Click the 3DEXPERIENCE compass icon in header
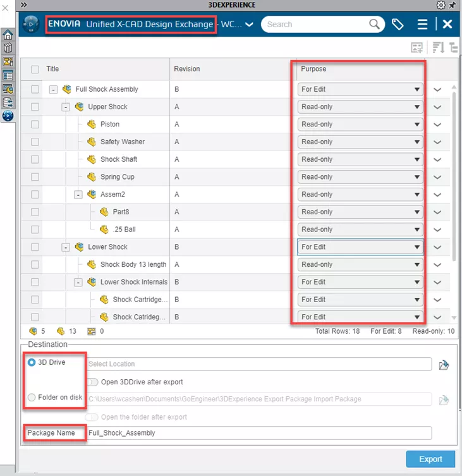Viewport: 462px width, 476px height. click(30, 25)
